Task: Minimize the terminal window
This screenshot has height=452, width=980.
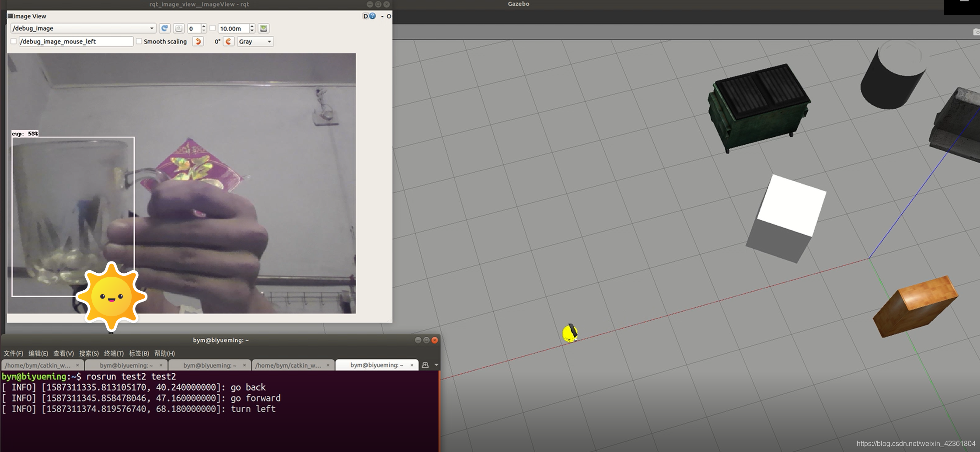Action: coord(418,340)
